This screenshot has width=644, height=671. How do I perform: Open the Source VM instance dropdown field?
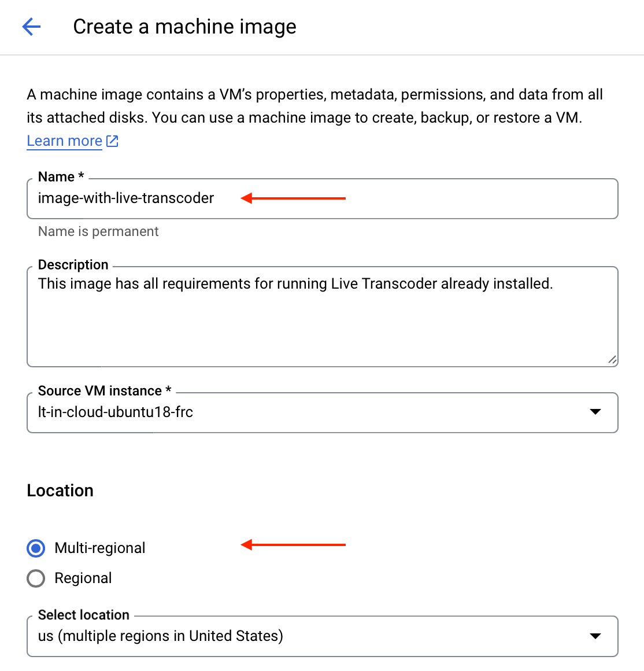coord(323,412)
